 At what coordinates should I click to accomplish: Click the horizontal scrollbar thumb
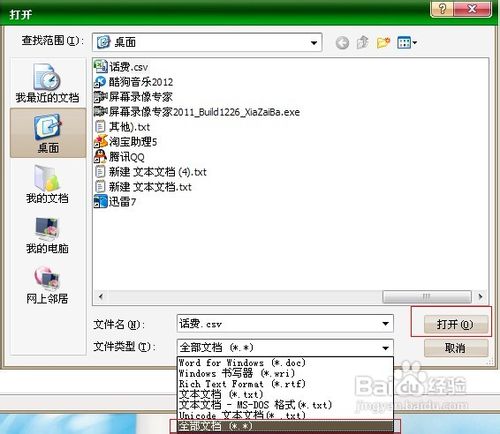click(x=427, y=296)
